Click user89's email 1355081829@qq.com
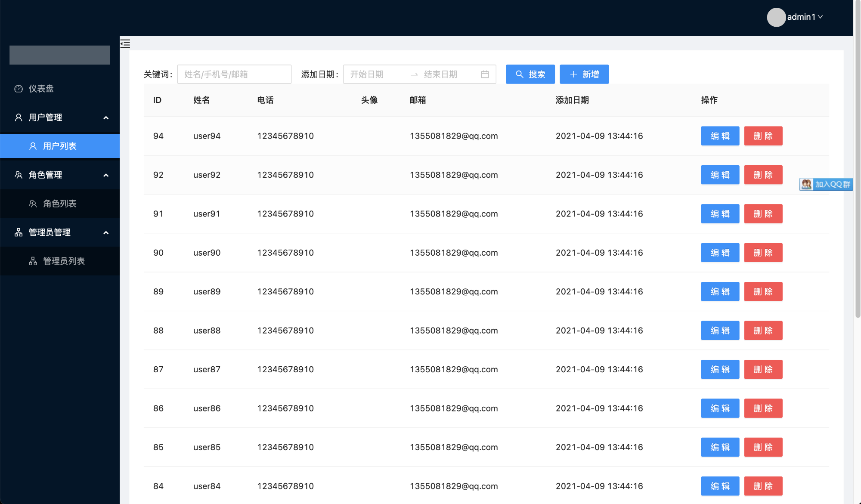This screenshot has height=504, width=861. click(454, 291)
